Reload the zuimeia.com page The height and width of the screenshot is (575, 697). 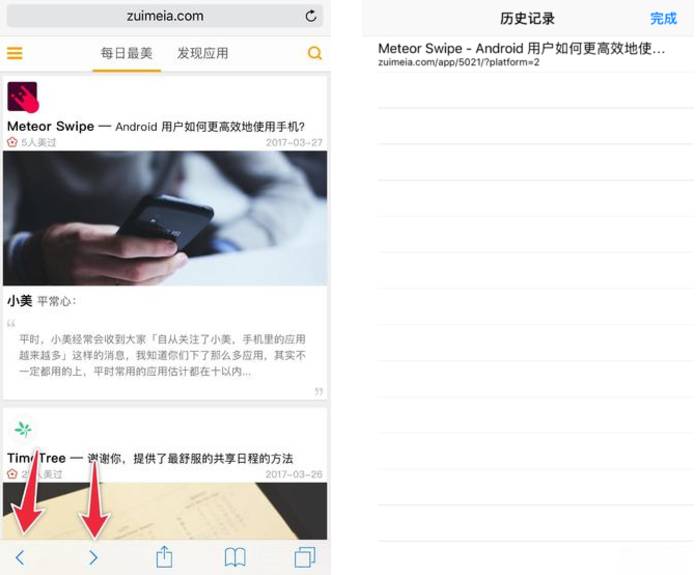click(x=311, y=16)
